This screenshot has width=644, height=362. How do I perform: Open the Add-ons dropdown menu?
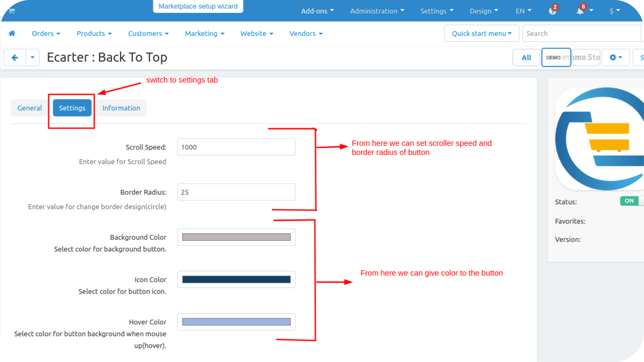tap(317, 11)
